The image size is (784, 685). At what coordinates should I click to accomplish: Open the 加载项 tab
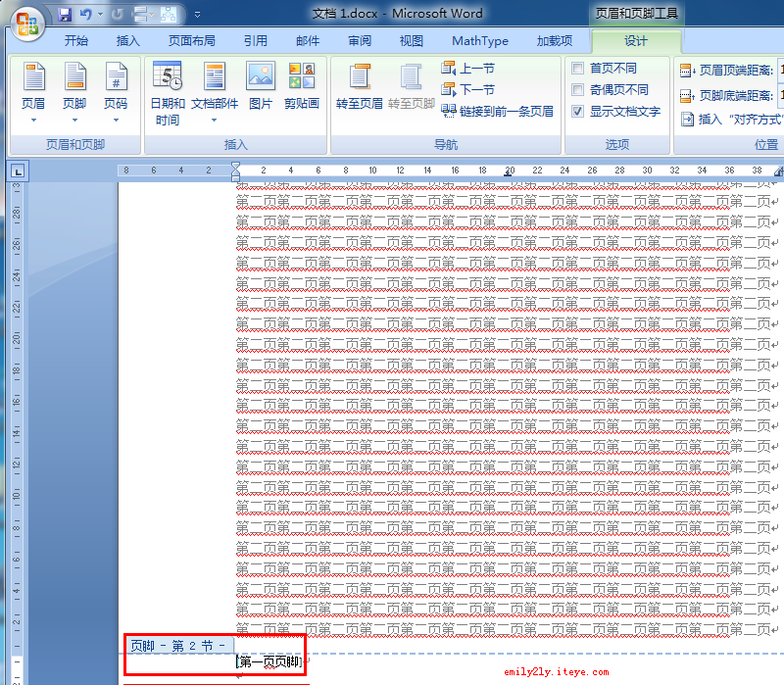tap(555, 40)
